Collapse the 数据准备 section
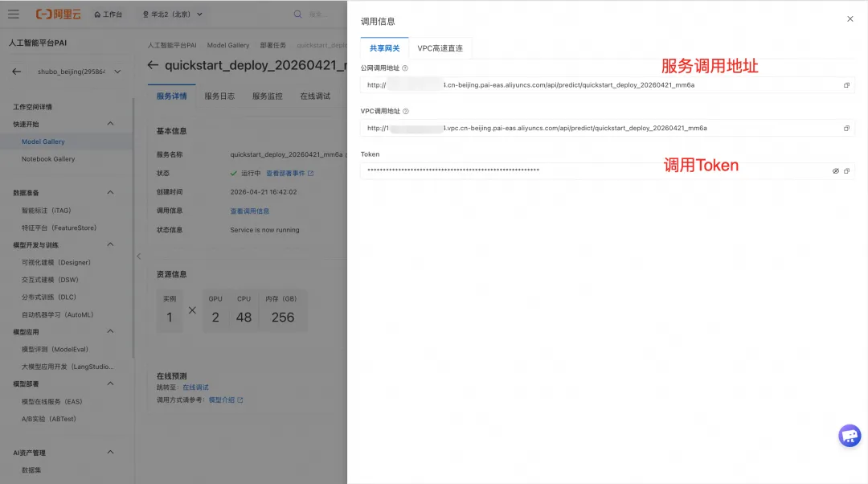This screenshot has height=484, width=868. click(110, 193)
